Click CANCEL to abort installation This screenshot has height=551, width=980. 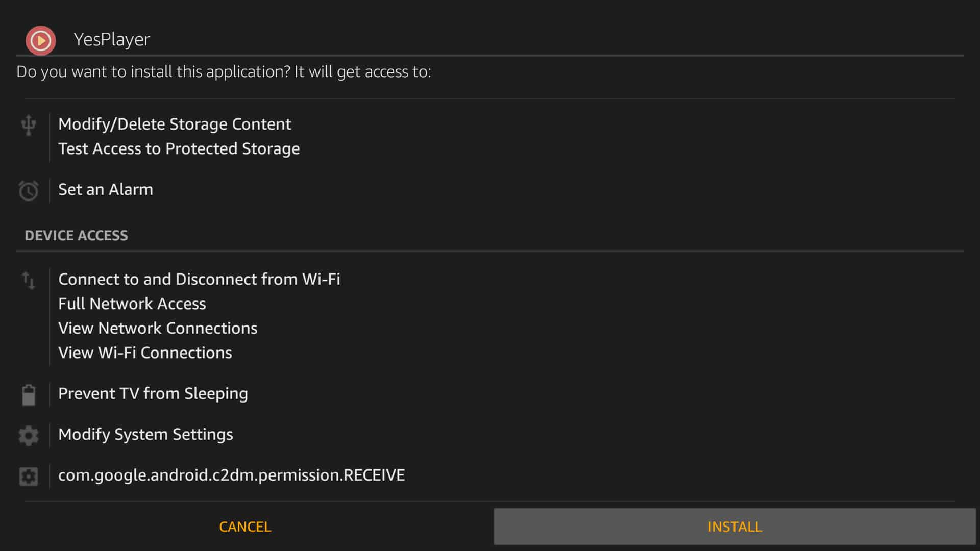[245, 527]
